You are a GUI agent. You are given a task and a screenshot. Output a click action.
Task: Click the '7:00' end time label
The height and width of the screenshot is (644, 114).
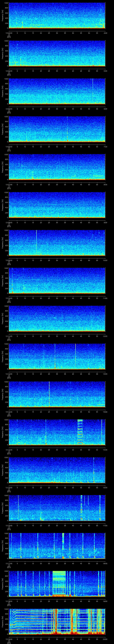click(105, 147)
